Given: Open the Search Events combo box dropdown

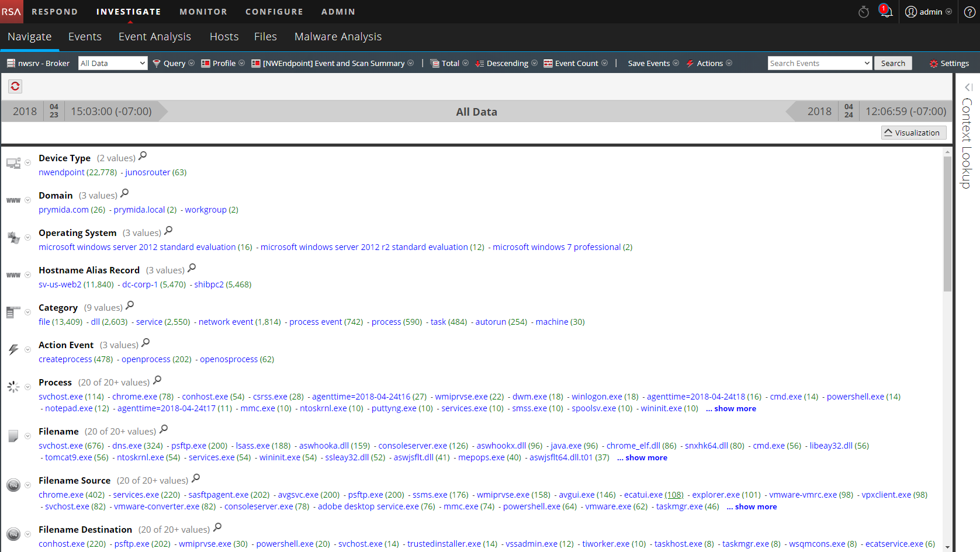Looking at the screenshot, I should [867, 63].
